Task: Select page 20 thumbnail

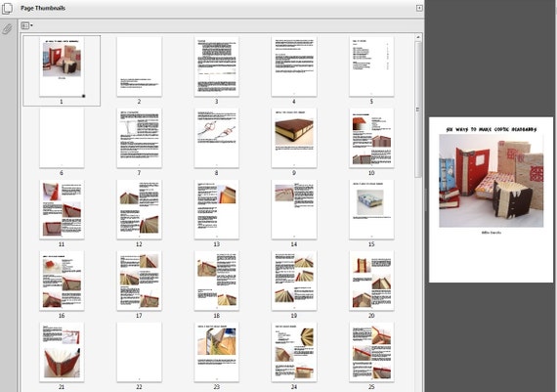Action: pyautogui.click(x=371, y=281)
